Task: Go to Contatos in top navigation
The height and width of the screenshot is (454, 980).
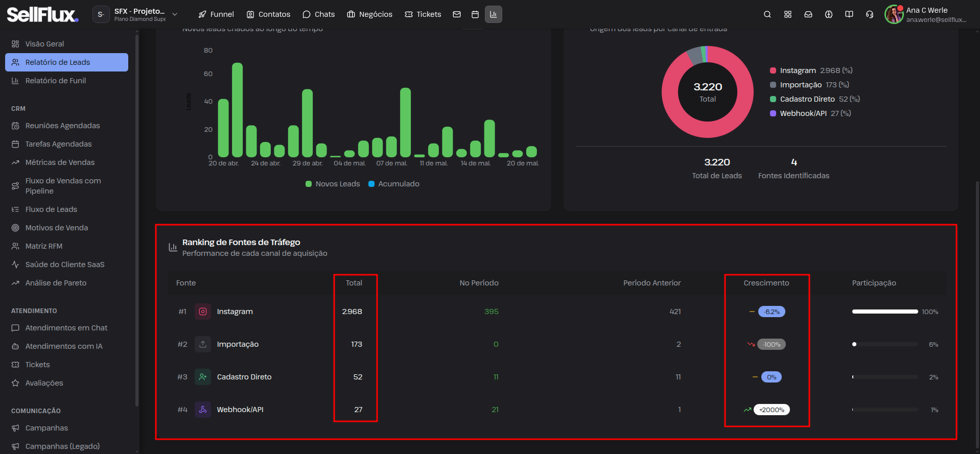Action: 268,14
